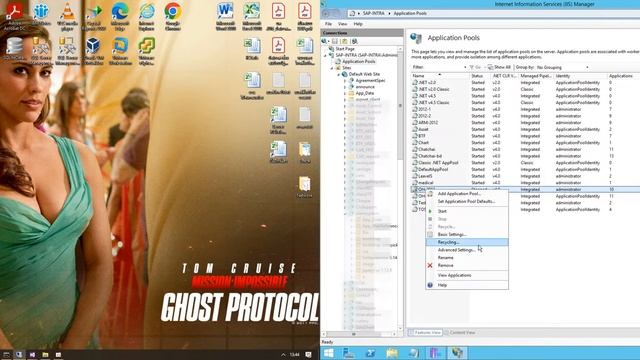
Task: Click the green Start arrow icon
Action: pos(430,211)
